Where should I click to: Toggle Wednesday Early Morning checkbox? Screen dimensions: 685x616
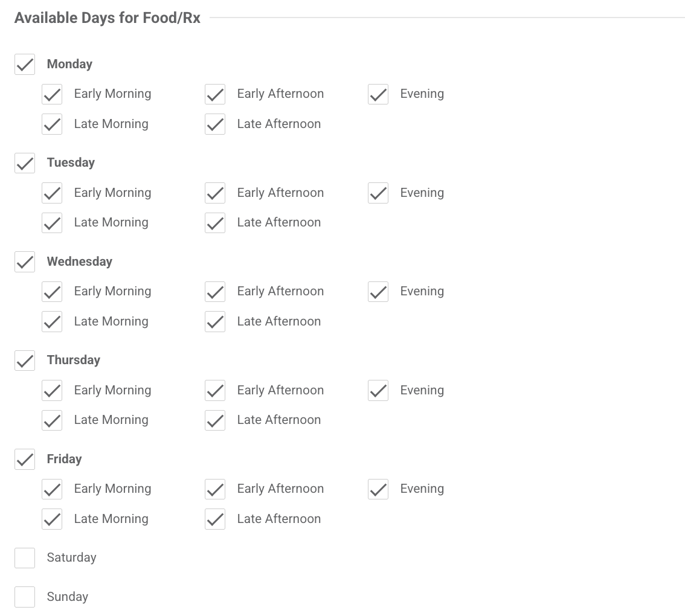point(52,292)
